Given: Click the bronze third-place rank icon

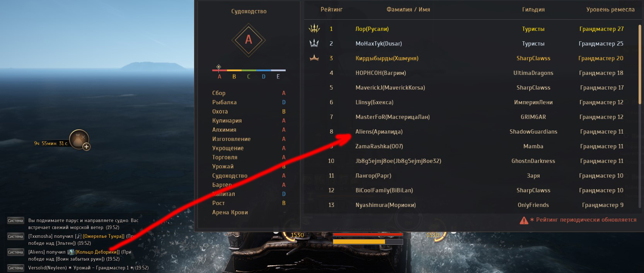Looking at the screenshot, I should pos(314,58).
